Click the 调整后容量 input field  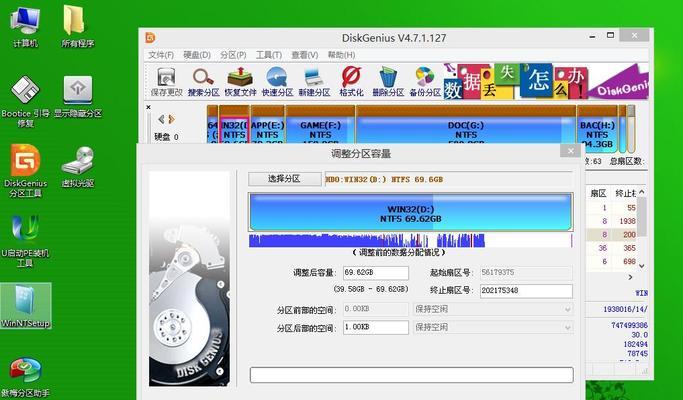click(375, 273)
